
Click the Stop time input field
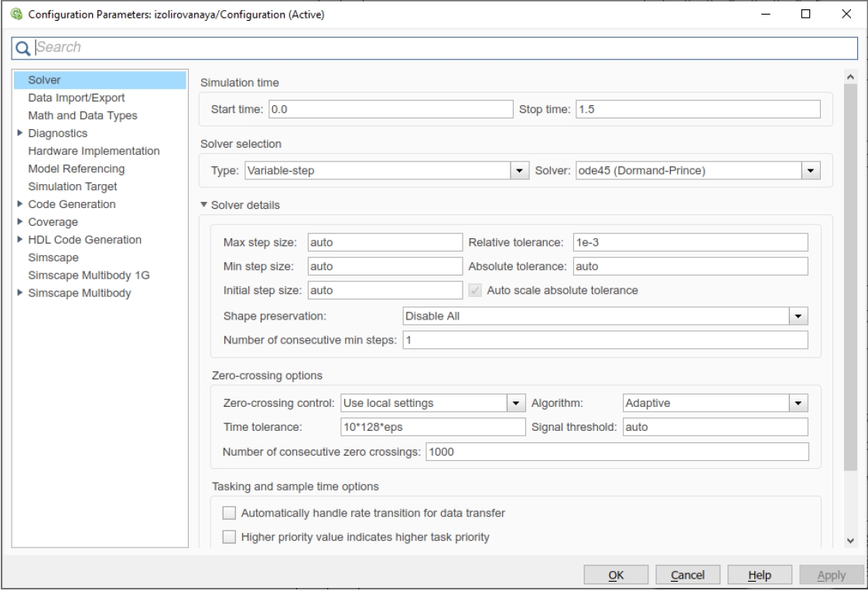(696, 109)
